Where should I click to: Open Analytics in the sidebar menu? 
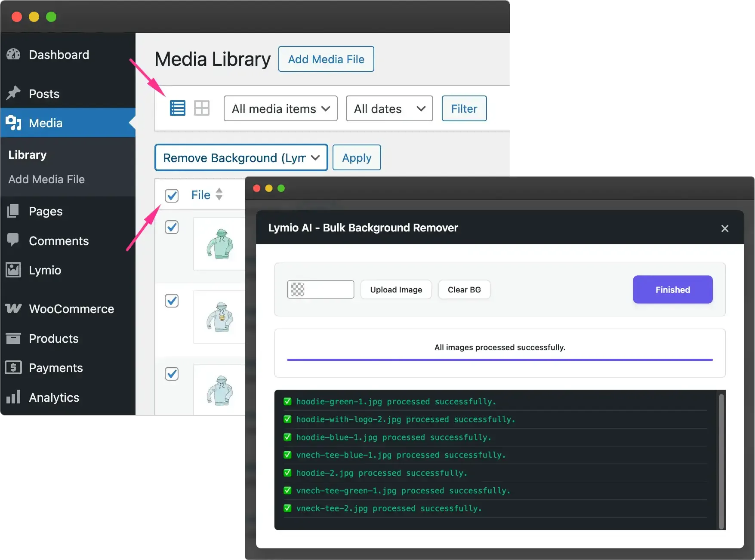(x=68, y=397)
